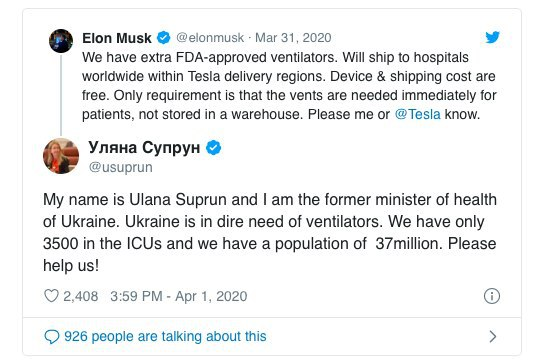
Task: Open Ulana Suprun's profile avatar
Action: tap(61, 156)
